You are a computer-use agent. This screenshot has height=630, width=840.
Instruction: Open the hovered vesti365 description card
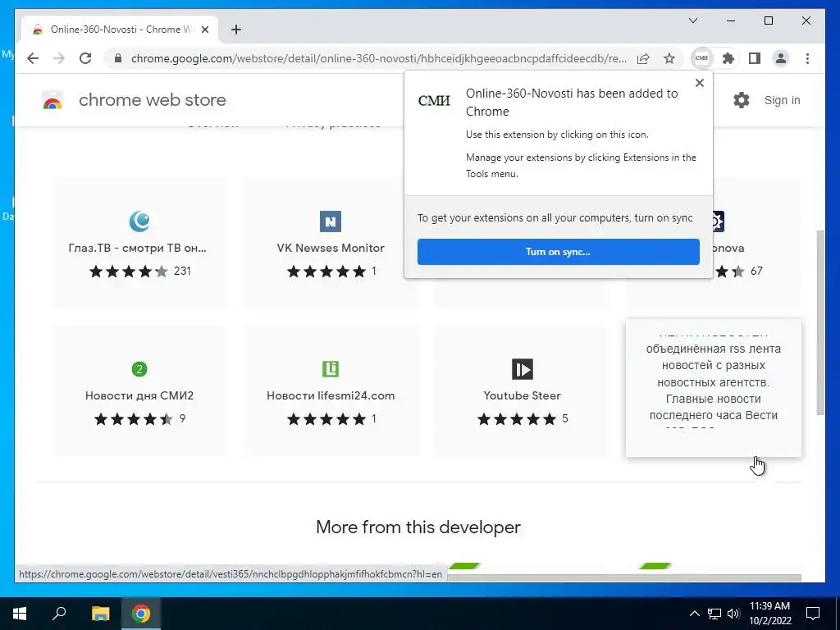click(x=714, y=388)
